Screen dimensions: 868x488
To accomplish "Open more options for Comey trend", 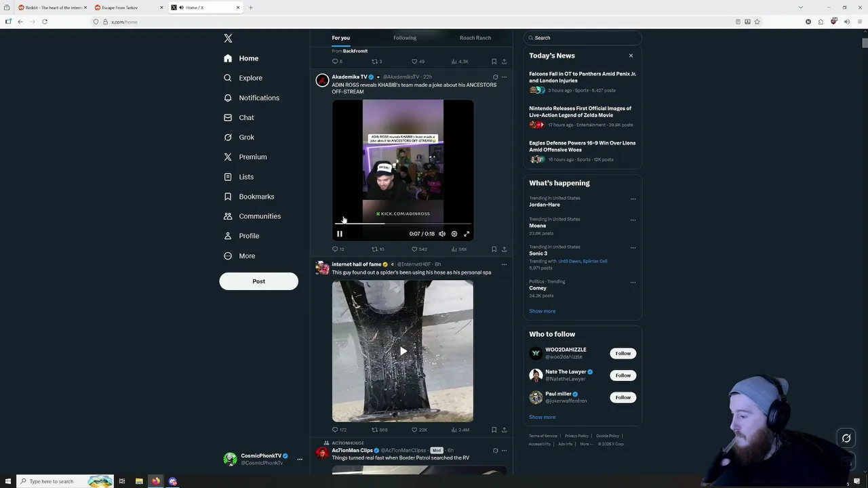I will point(633,282).
